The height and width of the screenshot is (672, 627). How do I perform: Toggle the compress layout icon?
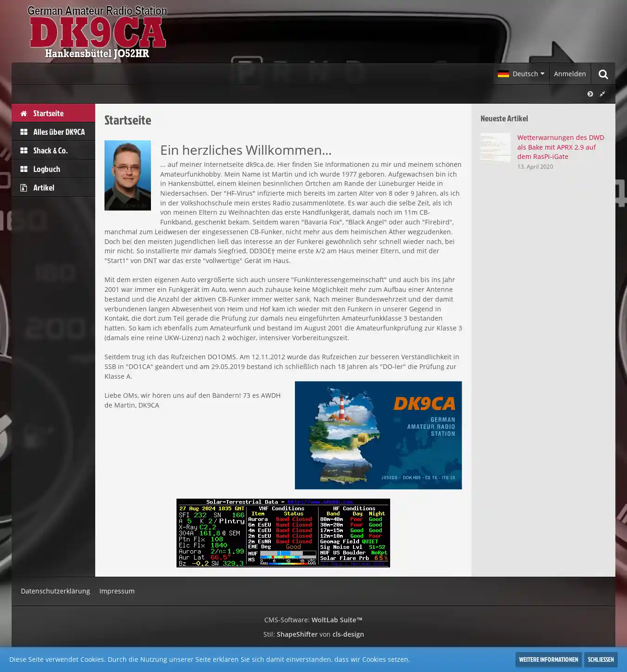(x=602, y=94)
